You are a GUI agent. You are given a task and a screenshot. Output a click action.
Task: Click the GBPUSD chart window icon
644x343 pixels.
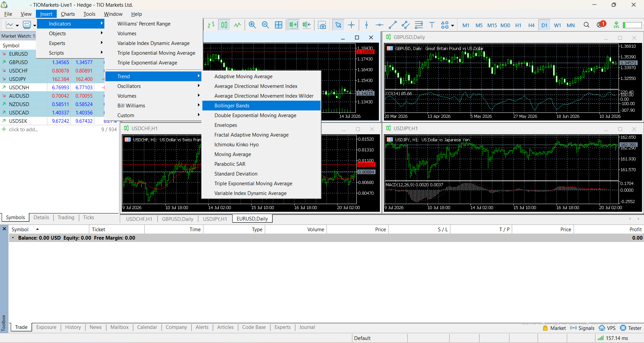[x=388, y=37]
